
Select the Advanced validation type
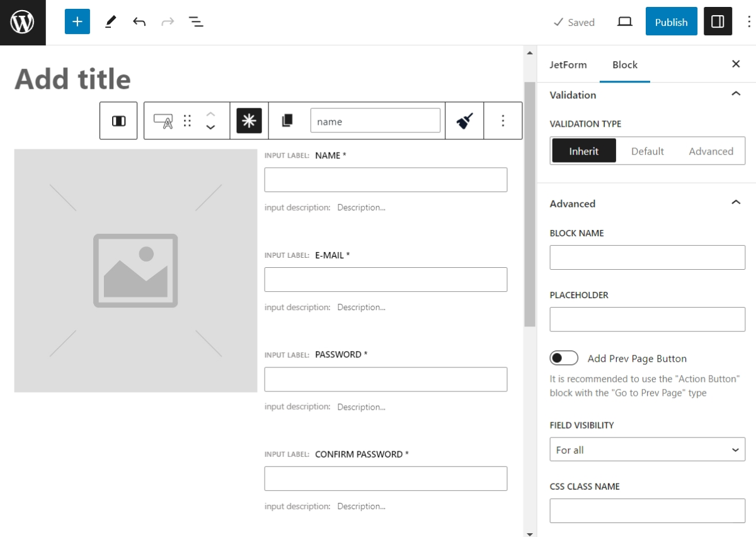pos(711,151)
